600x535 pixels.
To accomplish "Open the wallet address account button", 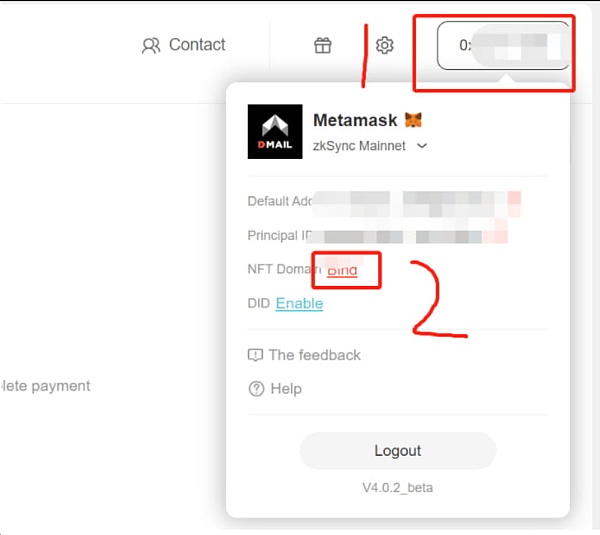I will tap(503, 46).
